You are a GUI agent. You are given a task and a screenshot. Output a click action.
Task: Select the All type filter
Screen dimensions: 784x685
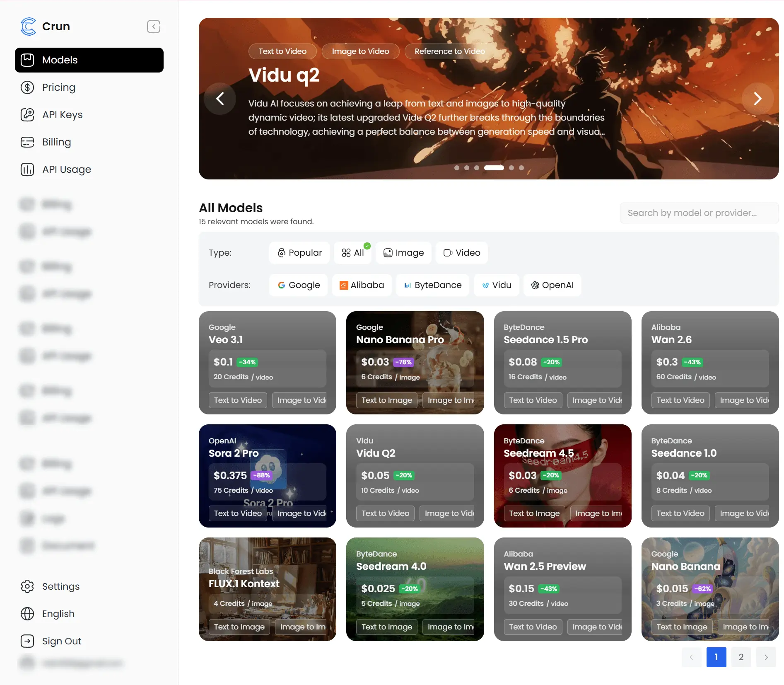pyautogui.click(x=352, y=253)
